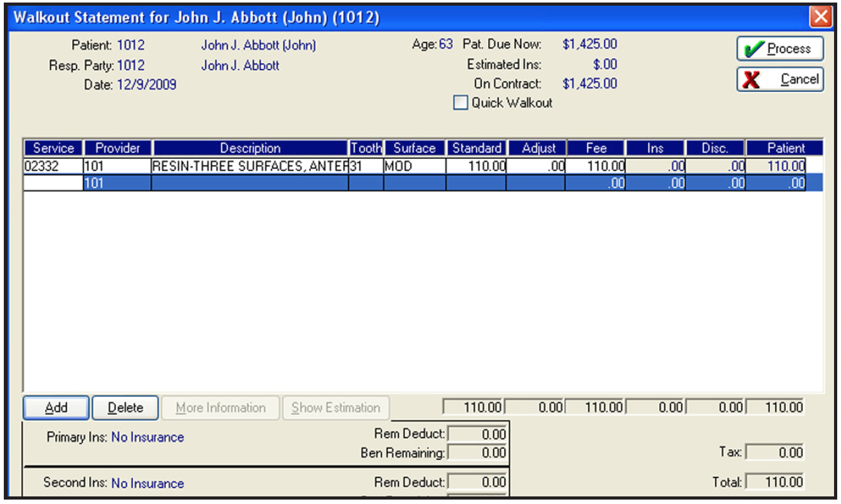This screenshot has height=504, width=841.
Task: Click the Service column header
Action: 53,148
